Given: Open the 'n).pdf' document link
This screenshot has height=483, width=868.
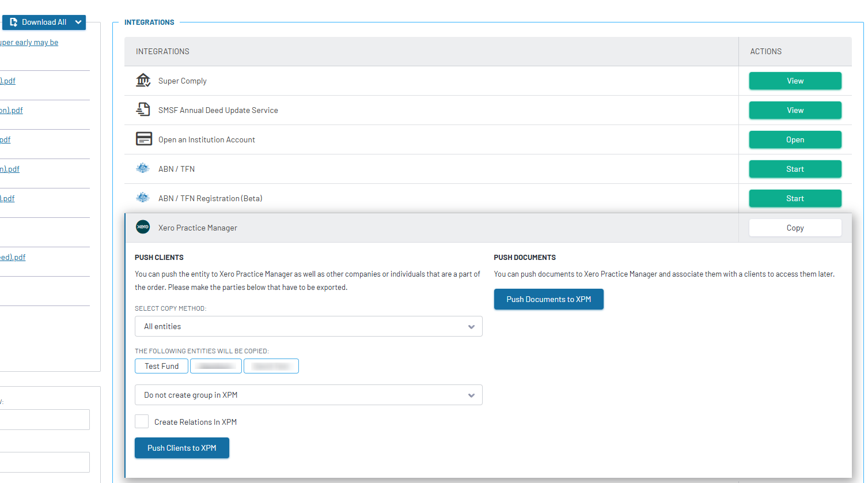Looking at the screenshot, I should [x=10, y=169].
